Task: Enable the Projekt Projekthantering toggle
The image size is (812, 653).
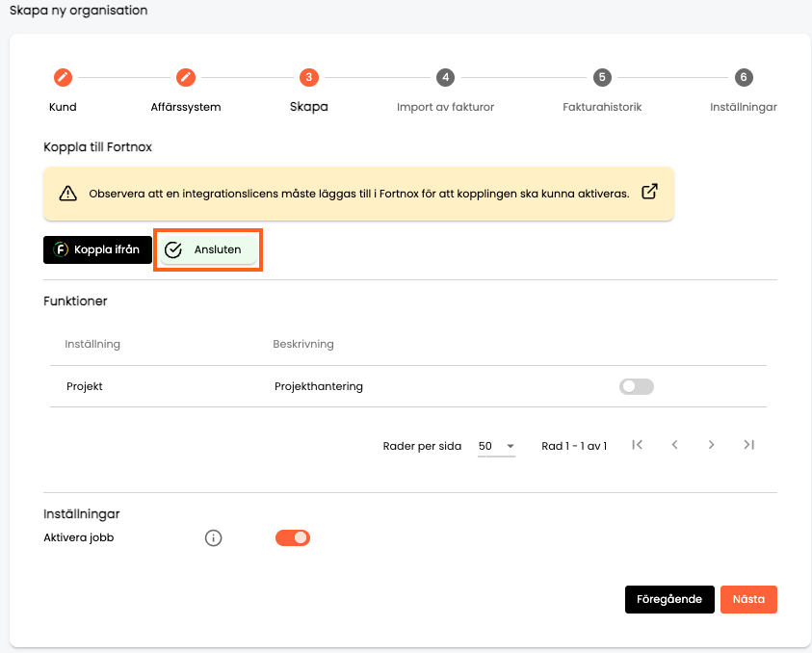Action: coord(637,387)
